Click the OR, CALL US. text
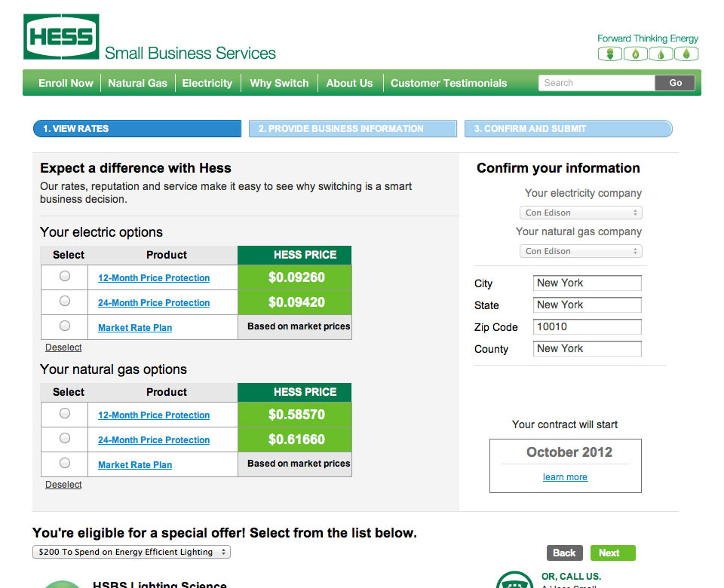Screen dimensions: 724x588 click(x=571, y=577)
